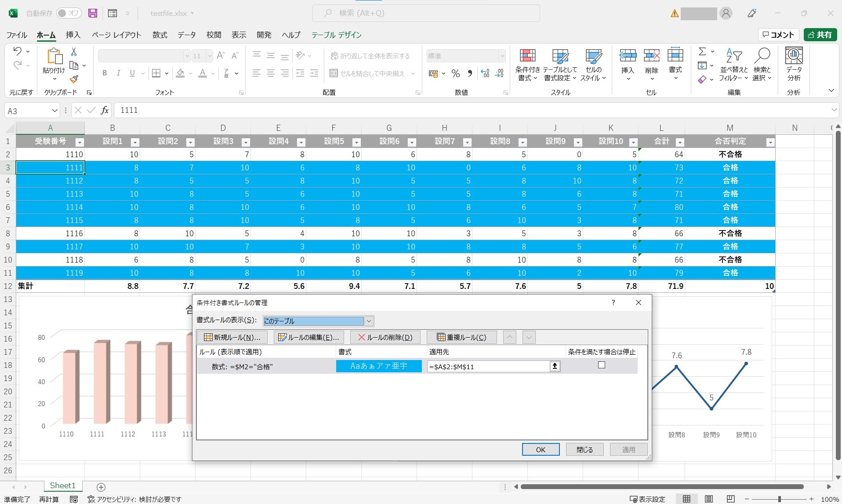The width and height of the screenshot is (842, 504).
Task: Switch to the データ tab
Action: [187, 35]
